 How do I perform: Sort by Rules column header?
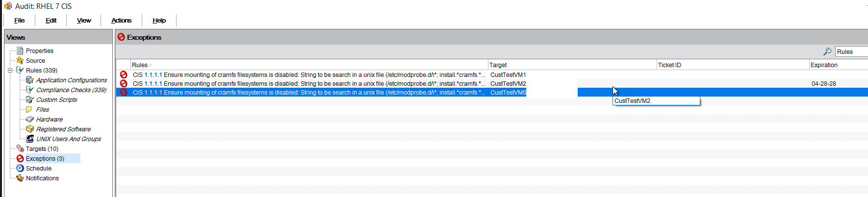[x=309, y=65]
